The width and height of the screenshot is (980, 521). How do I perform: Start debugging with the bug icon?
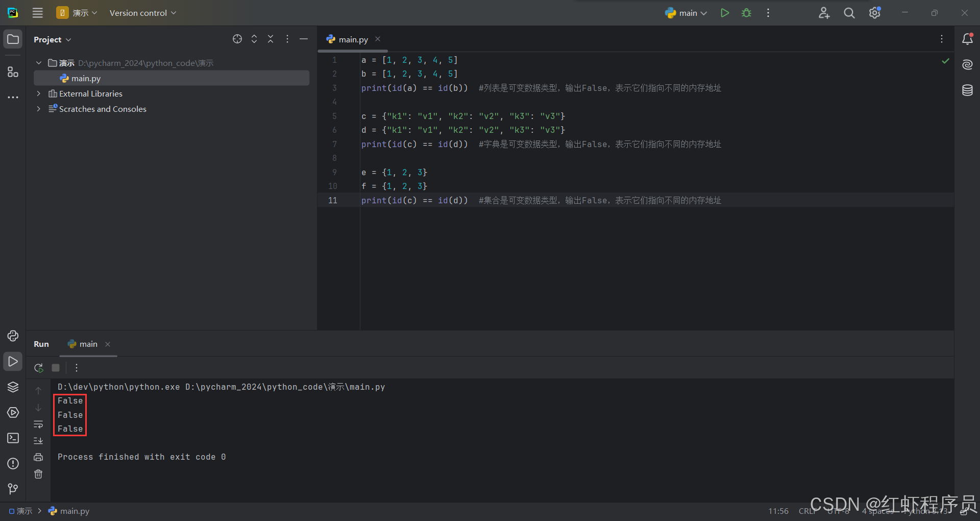pos(746,13)
